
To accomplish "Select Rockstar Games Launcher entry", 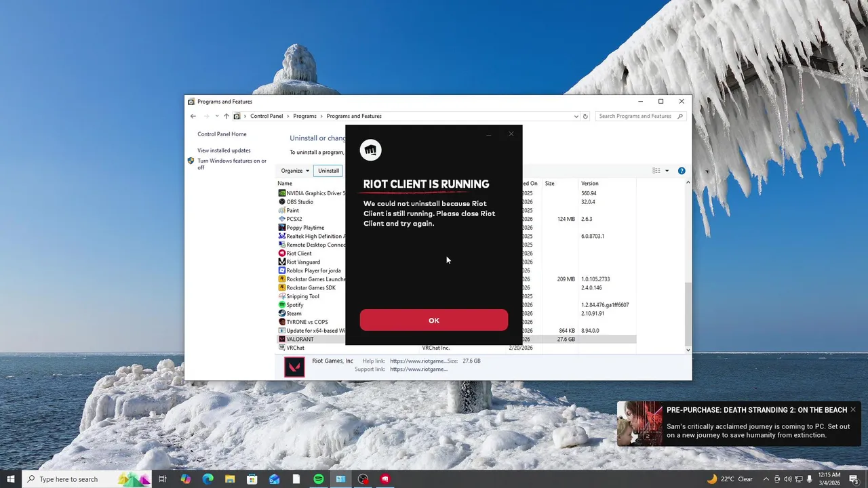I will tap(311, 279).
